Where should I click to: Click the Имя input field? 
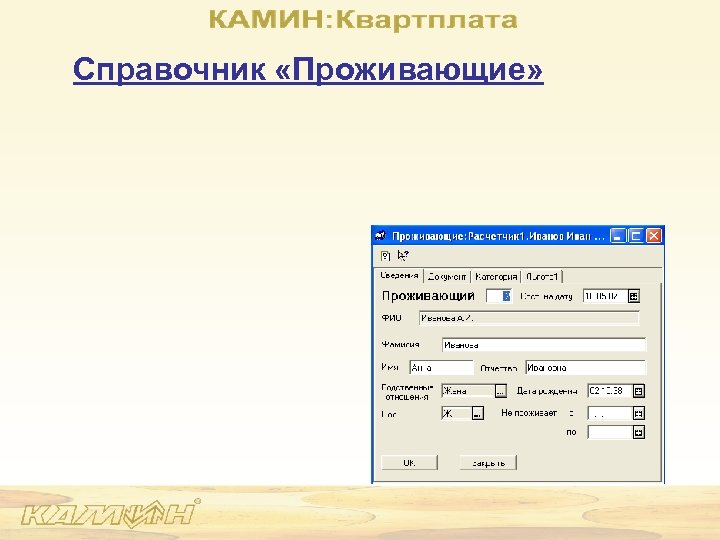click(441, 368)
